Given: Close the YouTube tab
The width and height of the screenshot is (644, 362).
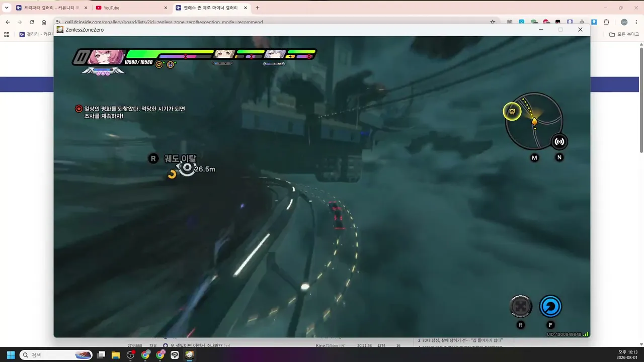Looking at the screenshot, I should click(x=166, y=8).
